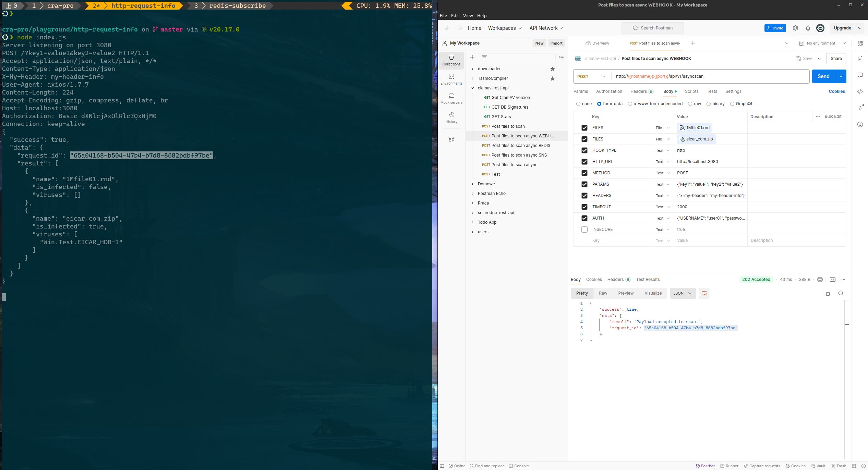The width and height of the screenshot is (868, 470).
Task: Click the Share button for collection
Action: [836, 58]
